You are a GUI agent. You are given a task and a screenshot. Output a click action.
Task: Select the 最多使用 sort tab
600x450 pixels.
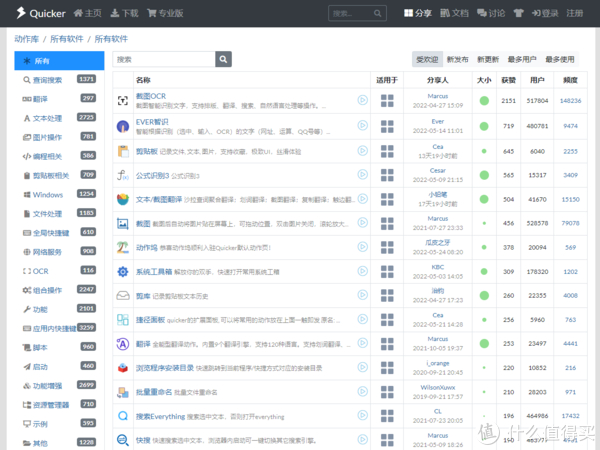[x=560, y=59]
